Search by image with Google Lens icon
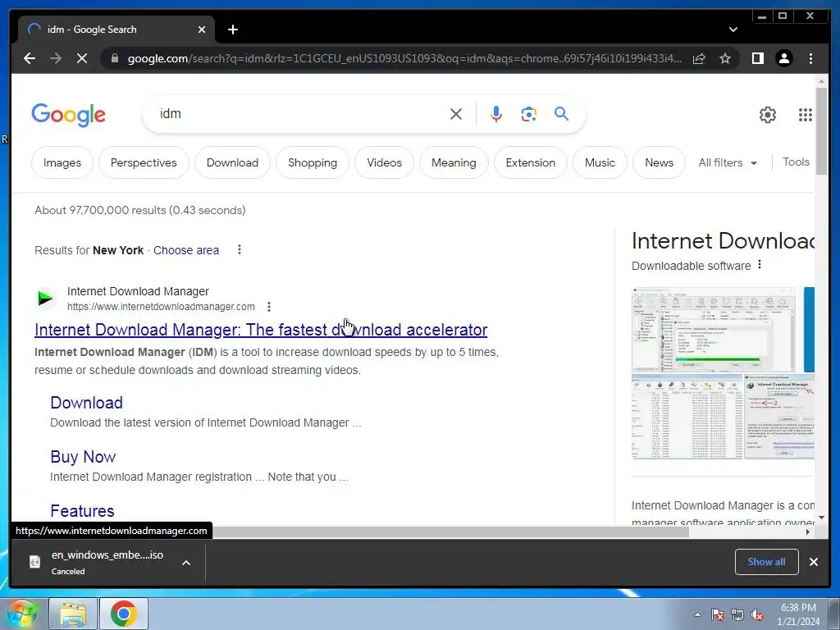This screenshot has height=630, width=840. point(529,113)
